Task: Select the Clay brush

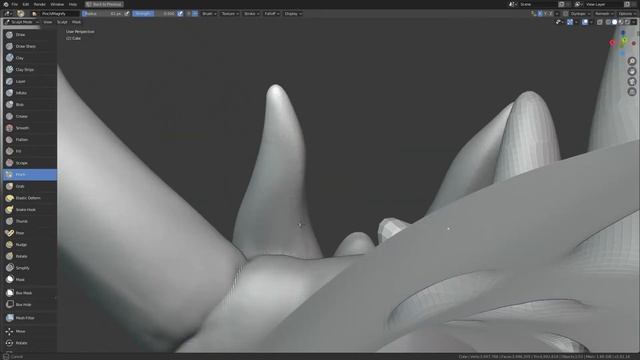Action: pyautogui.click(x=29, y=58)
